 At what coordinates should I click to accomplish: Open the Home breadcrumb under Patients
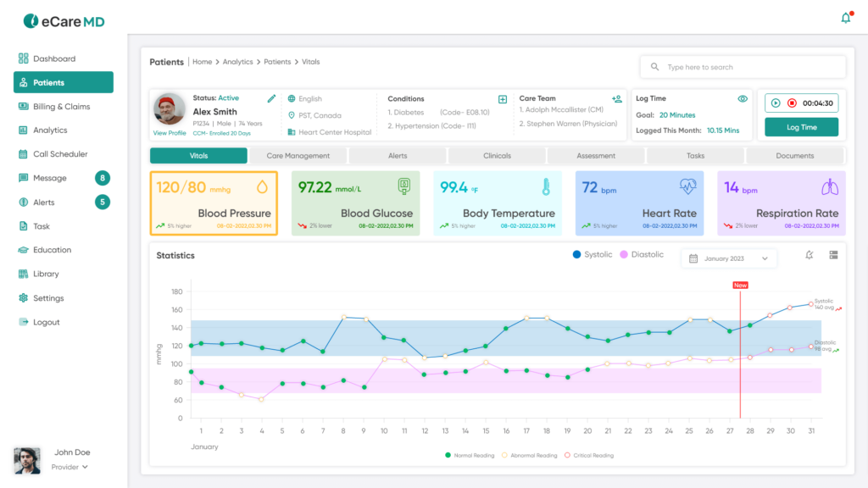[x=202, y=61]
